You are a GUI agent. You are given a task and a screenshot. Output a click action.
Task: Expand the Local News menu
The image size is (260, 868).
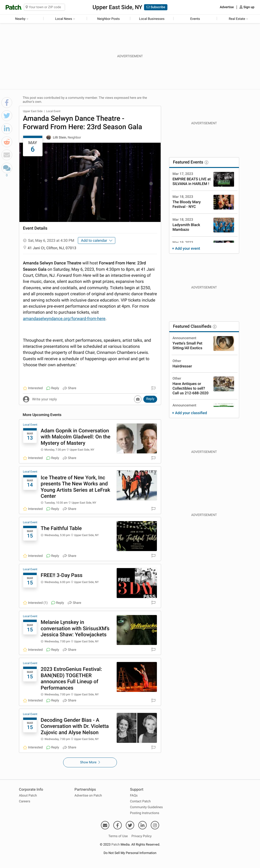tap(65, 19)
